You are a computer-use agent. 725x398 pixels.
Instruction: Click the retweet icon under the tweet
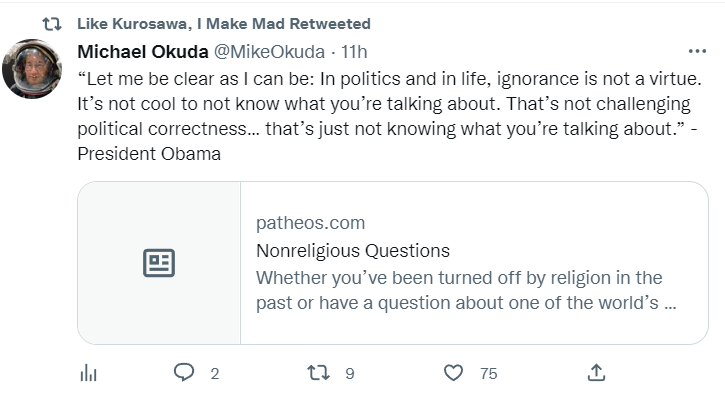(319, 373)
